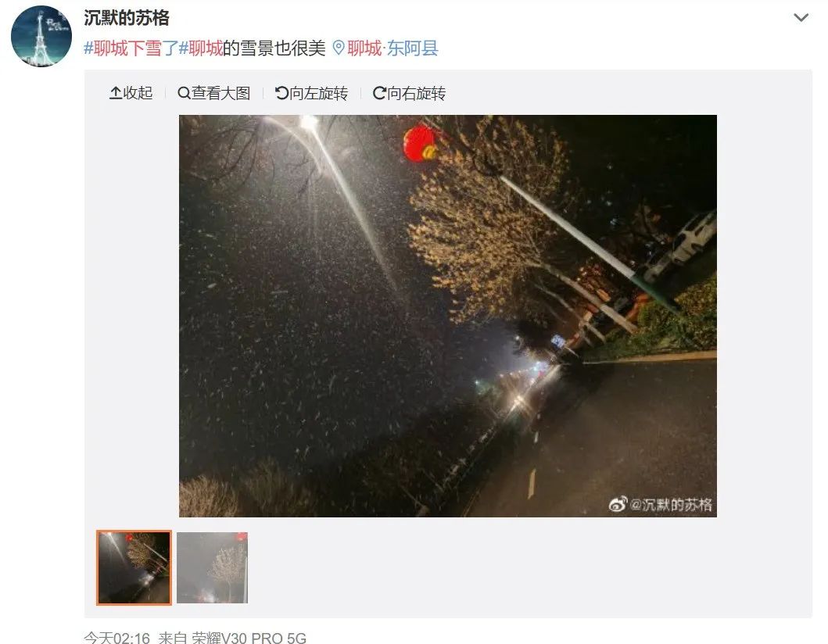828x644 pixels.
Task: Open the 荣耀V30 PRO 5G source link
Action: click(249, 638)
